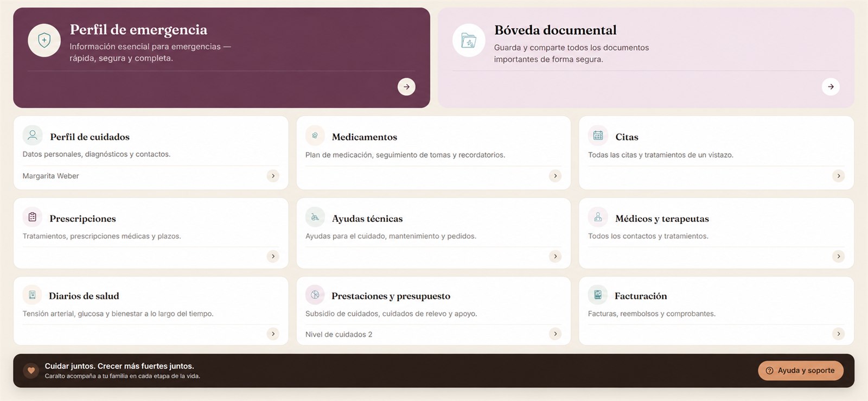Click the text Tratamientos, prescripciones médicas y plazos.
The image size is (868, 401).
point(102,236)
